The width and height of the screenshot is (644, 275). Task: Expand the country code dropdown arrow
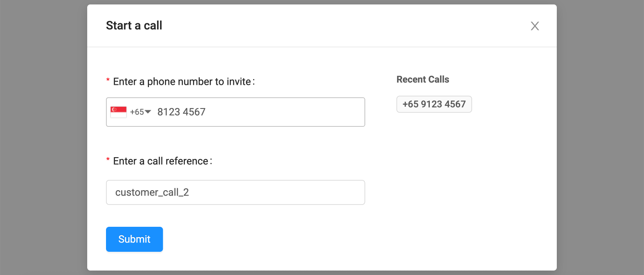[148, 112]
